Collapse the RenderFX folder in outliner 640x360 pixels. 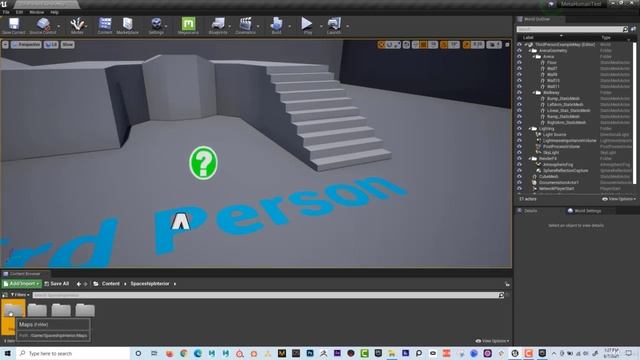click(530, 158)
